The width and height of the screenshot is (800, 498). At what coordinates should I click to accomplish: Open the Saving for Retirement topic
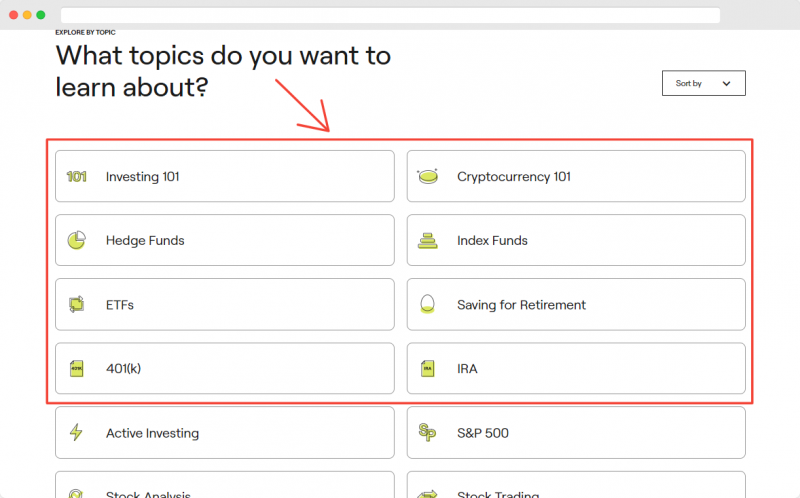pyautogui.click(x=576, y=304)
